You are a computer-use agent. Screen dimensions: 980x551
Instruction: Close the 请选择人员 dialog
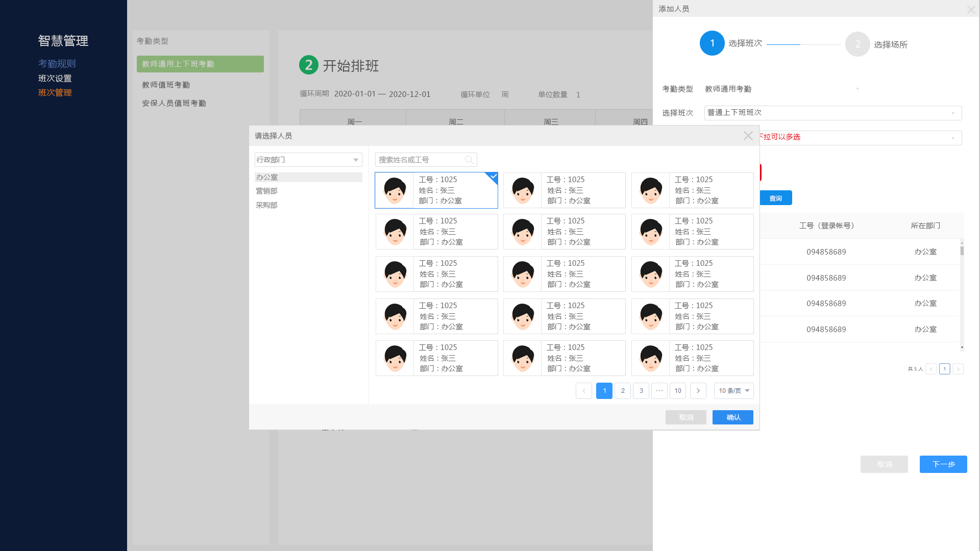point(748,136)
